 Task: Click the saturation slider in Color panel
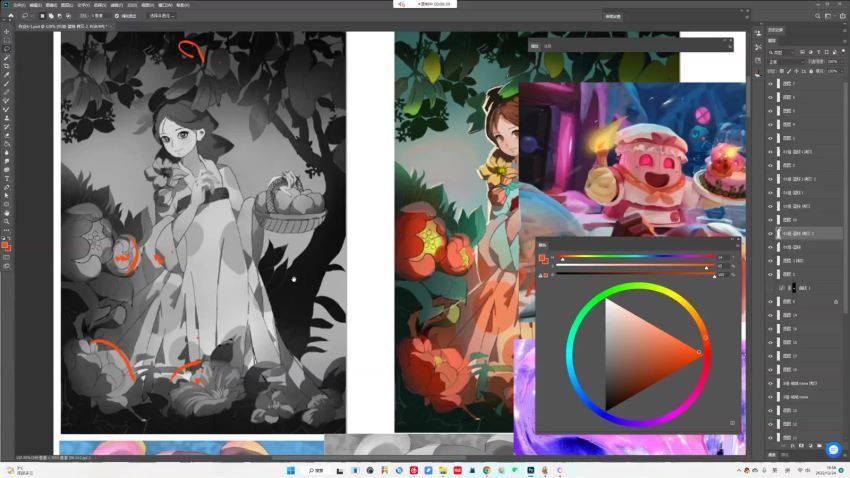[x=635, y=265]
